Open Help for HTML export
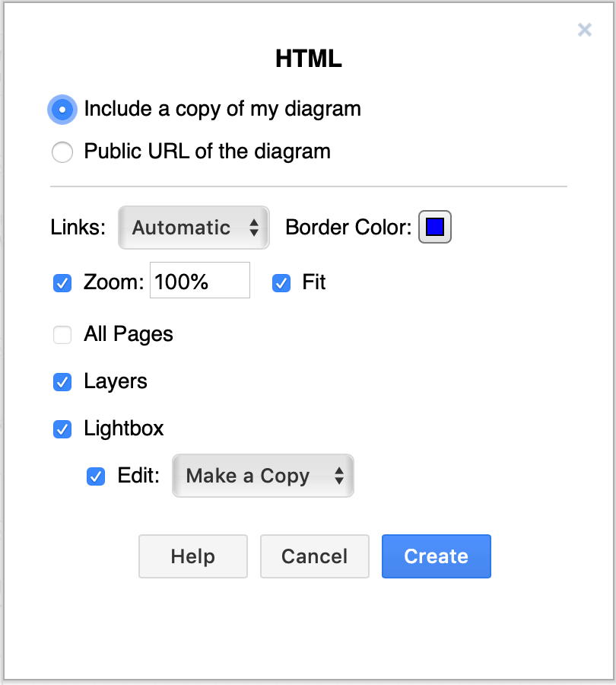This screenshot has height=685, width=616. pyautogui.click(x=192, y=556)
